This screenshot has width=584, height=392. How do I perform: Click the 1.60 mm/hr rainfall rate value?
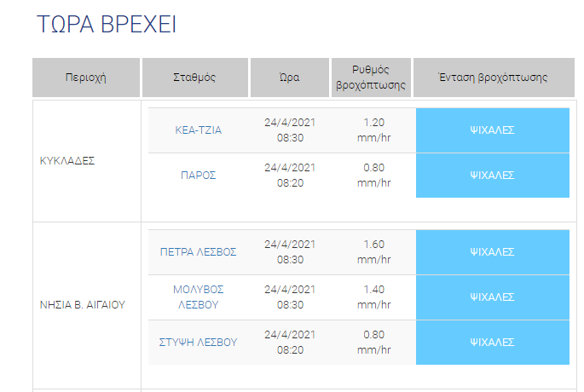coord(373,252)
